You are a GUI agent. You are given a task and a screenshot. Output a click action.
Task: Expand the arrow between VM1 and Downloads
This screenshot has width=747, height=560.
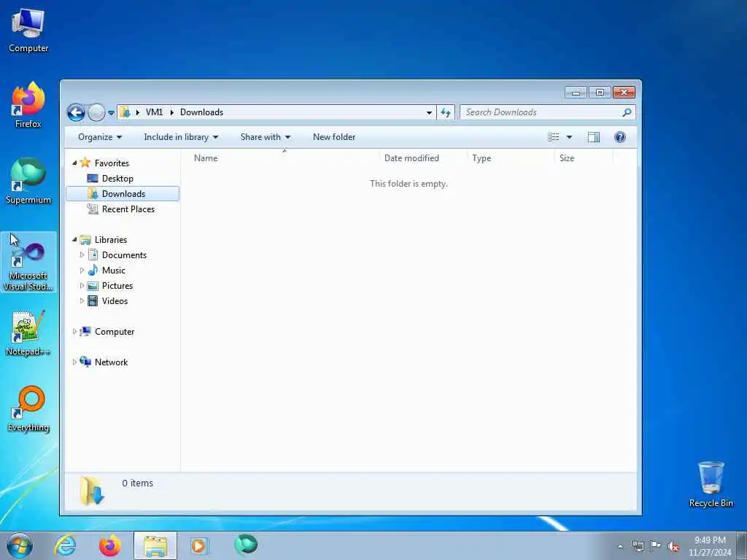(x=171, y=112)
